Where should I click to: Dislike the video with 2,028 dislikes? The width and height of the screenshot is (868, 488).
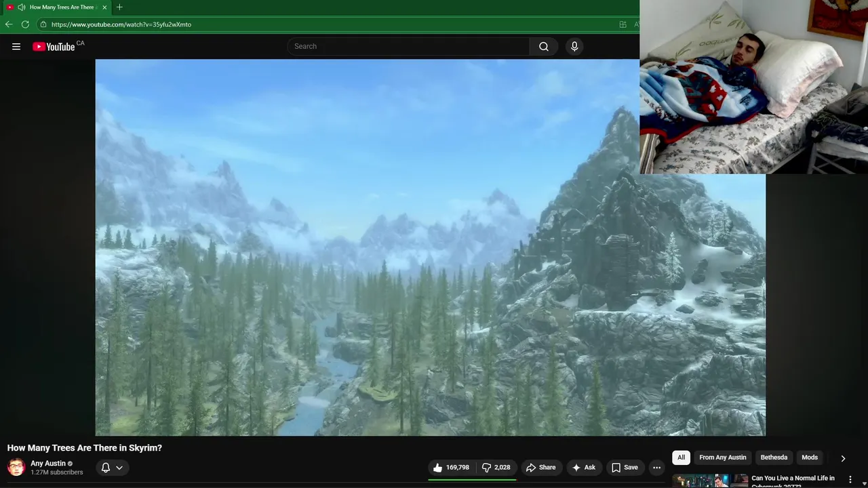[496, 468]
